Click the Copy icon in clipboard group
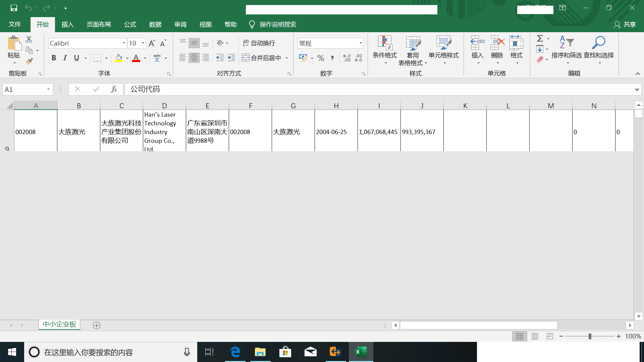 click(x=29, y=50)
